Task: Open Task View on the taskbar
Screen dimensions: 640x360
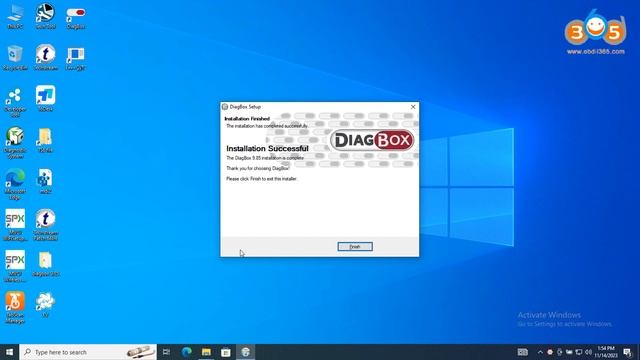Action: [x=166, y=352]
